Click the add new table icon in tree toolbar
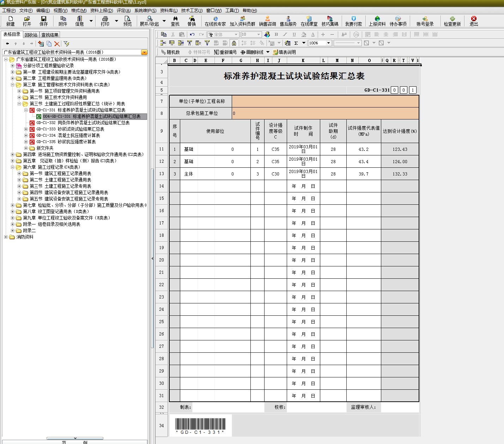 pyautogui.click(x=41, y=44)
